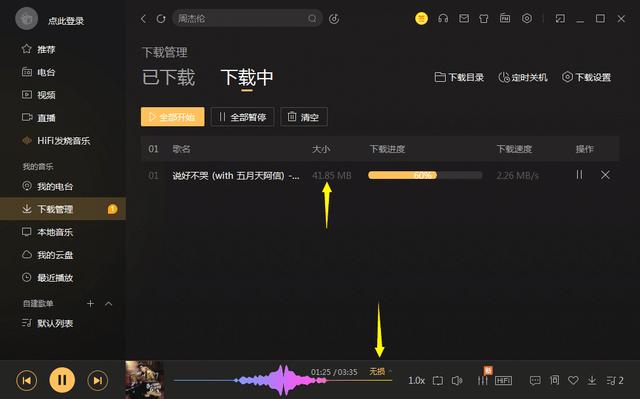Screen dimensions: 640x399
Task: Add a new playlist with the plus icon
Action: pos(90,304)
